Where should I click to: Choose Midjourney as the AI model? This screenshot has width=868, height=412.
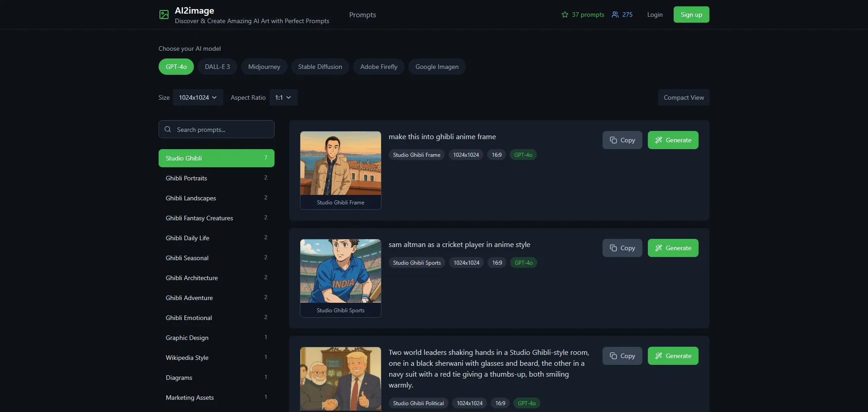(x=264, y=67)
